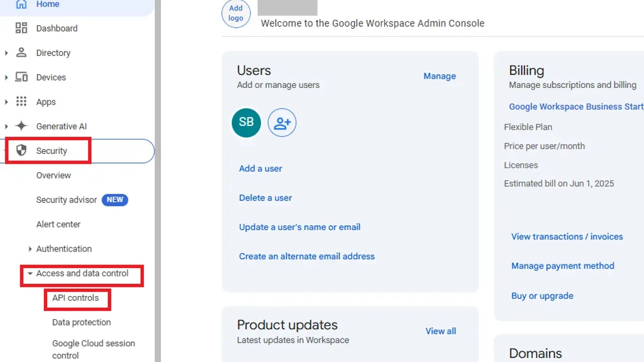Click the Devices laptop icon

click(x=21, y=77)
